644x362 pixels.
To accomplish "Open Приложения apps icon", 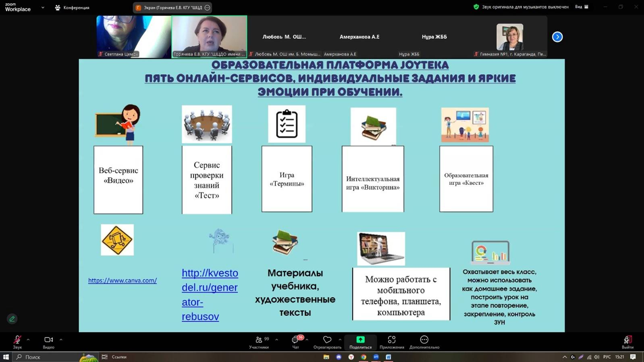I will [392, 342].
